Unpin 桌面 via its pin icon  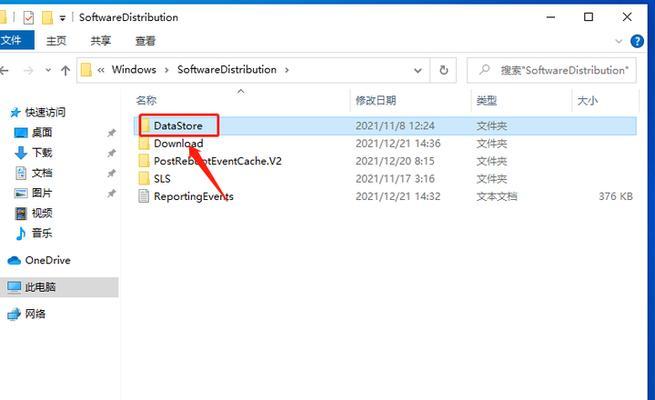[x=111, y=133]
